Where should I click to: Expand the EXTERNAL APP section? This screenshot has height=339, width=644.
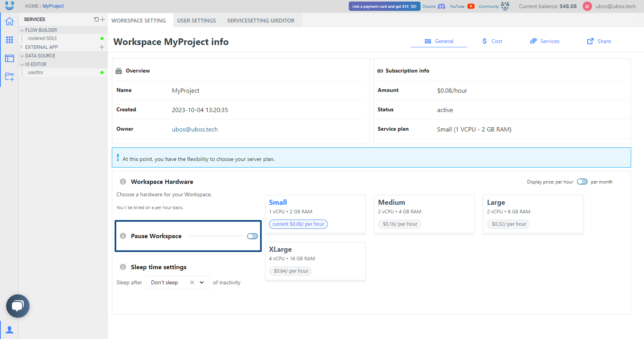[x=21, y=47]
